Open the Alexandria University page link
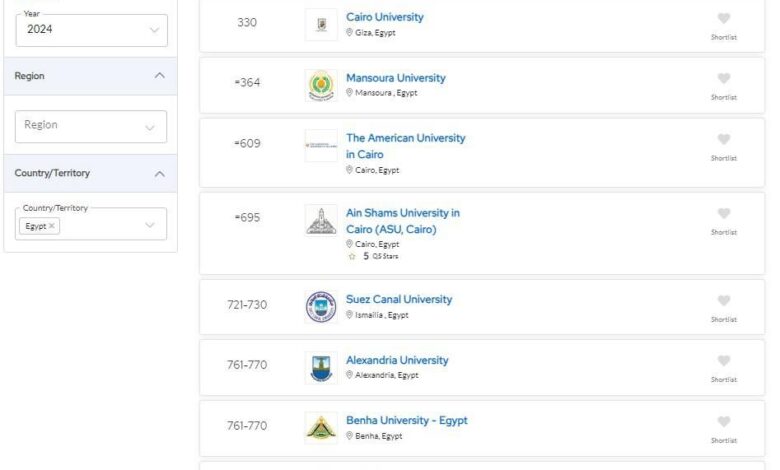780x470 pixels. tap(397, 360)
